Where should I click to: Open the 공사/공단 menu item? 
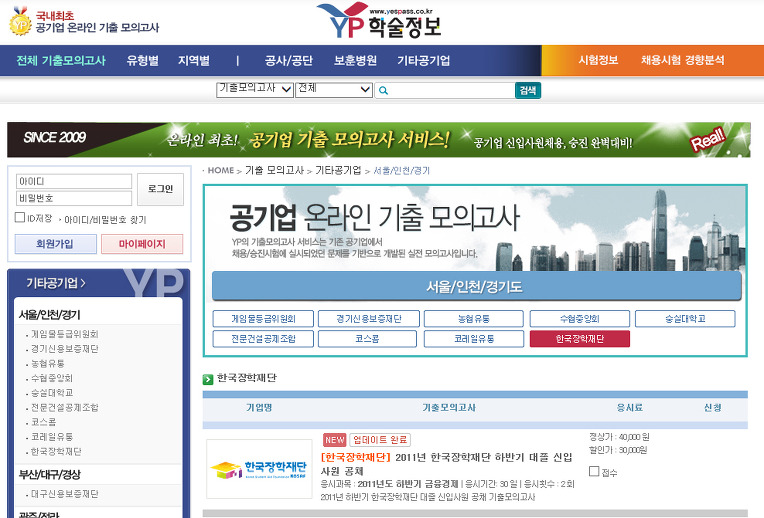click(x=288, y=60)
